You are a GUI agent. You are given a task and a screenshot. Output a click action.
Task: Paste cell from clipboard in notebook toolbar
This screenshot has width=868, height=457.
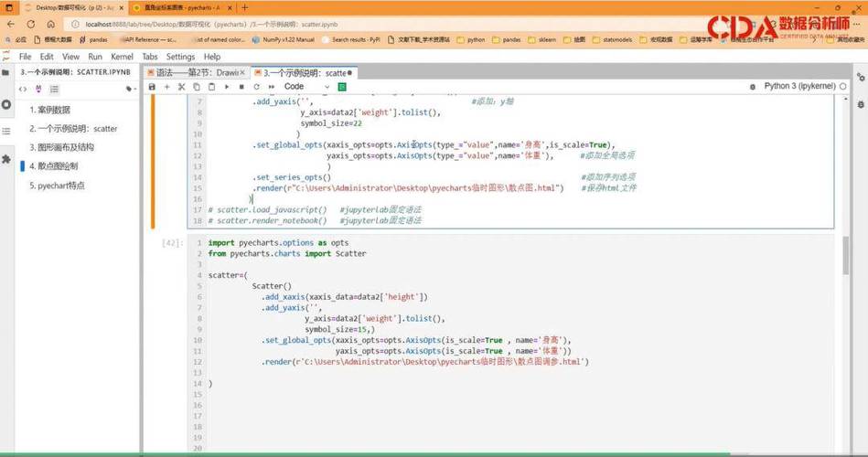(211, 87)
